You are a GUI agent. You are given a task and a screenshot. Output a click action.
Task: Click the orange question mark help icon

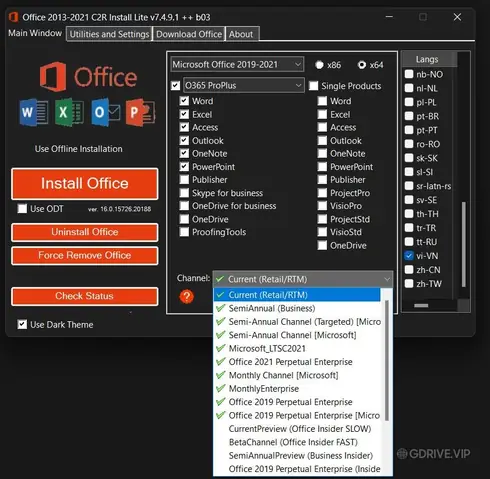point(187,296)
